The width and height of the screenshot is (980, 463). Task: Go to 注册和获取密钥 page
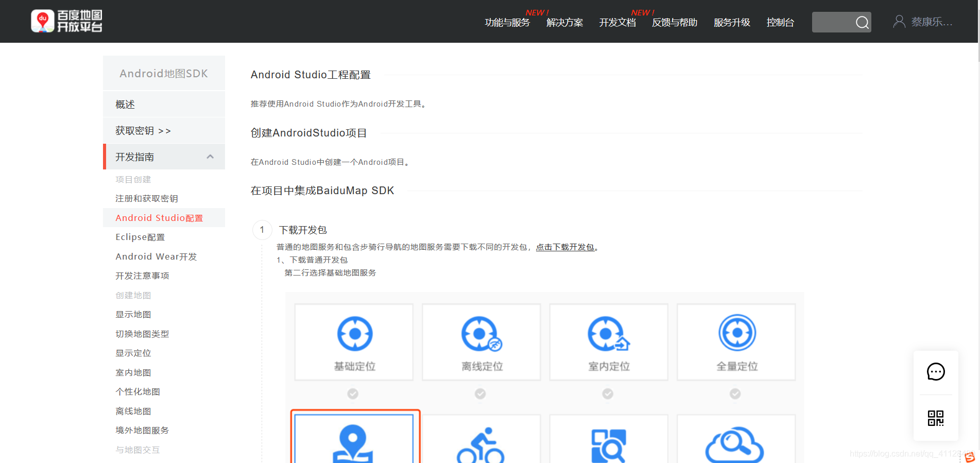147,199
